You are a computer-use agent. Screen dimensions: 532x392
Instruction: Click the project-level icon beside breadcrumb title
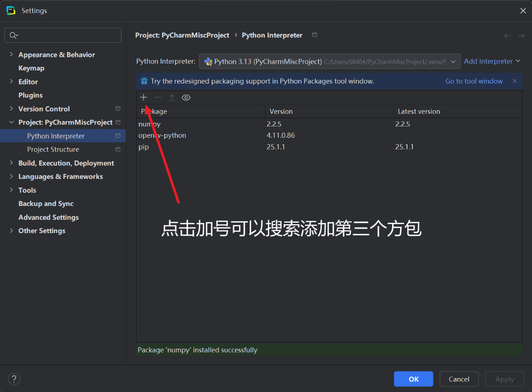pos(314,35)
